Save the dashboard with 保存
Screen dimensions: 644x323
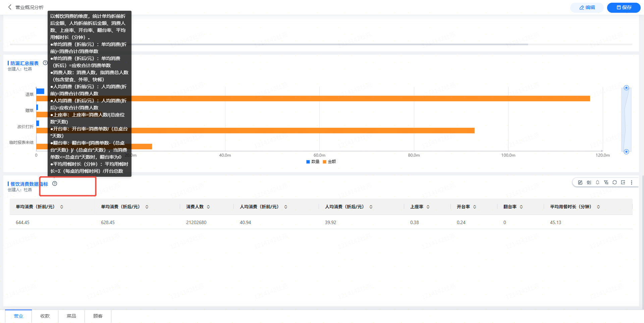click(624, 7)
